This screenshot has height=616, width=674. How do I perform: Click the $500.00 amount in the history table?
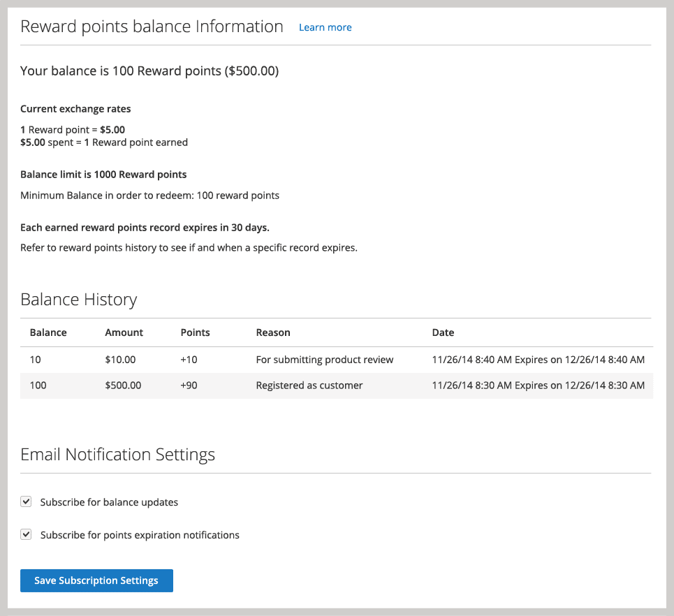(x=123, y=385)
